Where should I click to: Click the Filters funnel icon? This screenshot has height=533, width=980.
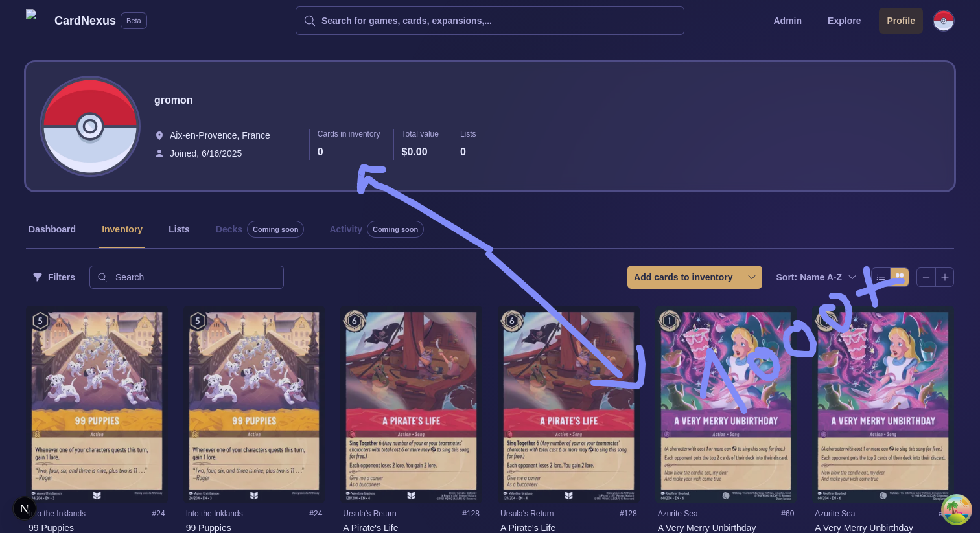[x=38, y=277]
